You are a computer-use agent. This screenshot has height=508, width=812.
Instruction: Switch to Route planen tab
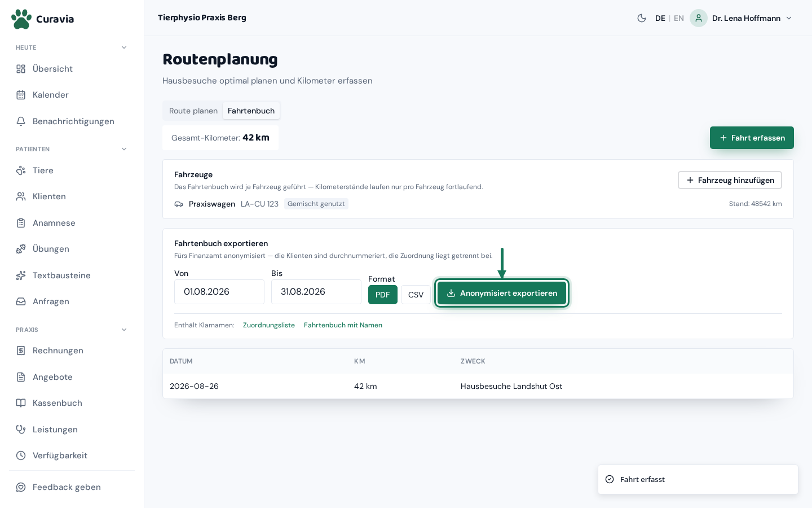click(193, 111)
